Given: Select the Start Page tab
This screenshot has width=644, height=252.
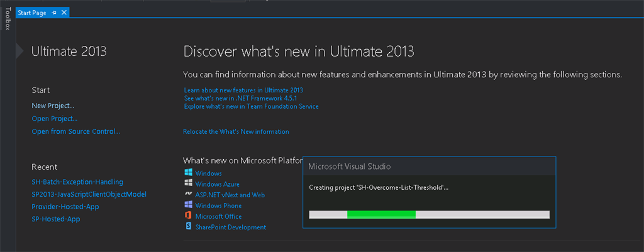Looking at the screenshot, I should 33,13.
